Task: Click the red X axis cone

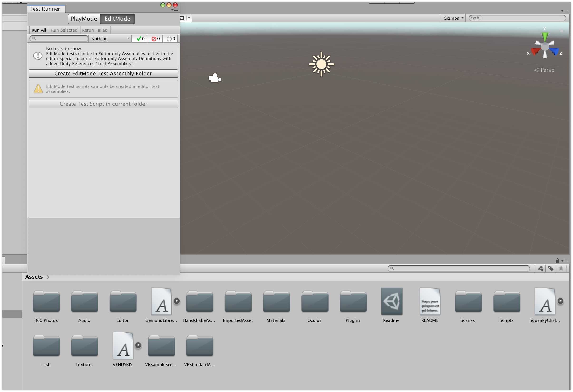Action: click(535, 51)
